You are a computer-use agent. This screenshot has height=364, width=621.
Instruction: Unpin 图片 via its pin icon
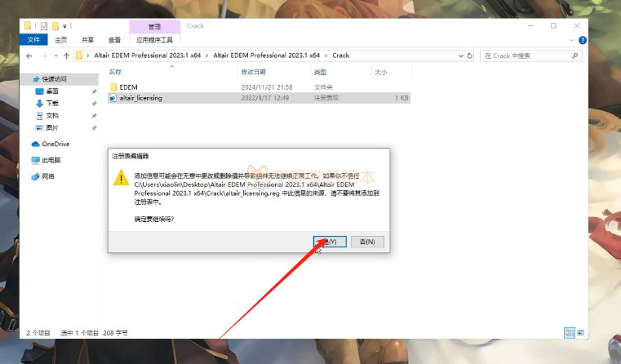[95, 128]
